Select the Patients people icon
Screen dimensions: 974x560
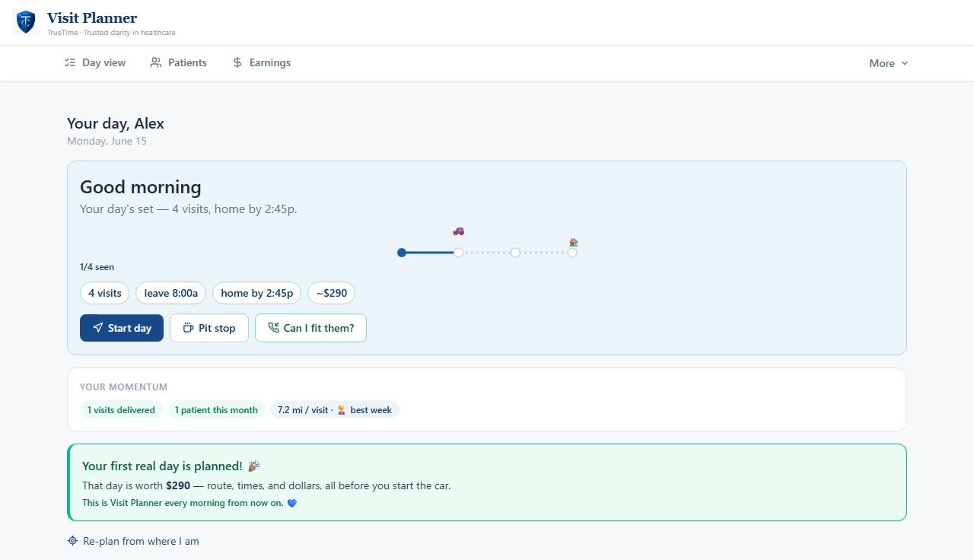pyautogui.click(x=156, y=63)
